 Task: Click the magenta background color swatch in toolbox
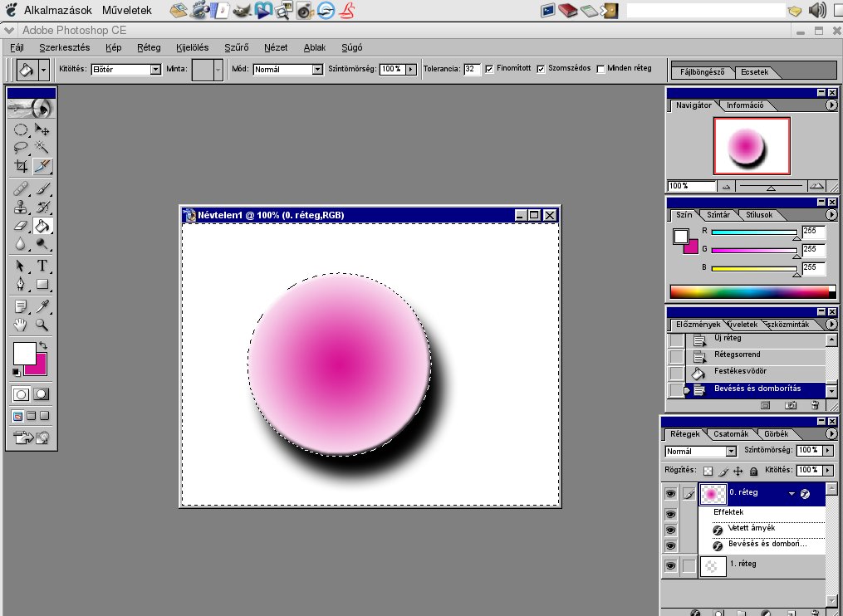(x=38, y=366)
